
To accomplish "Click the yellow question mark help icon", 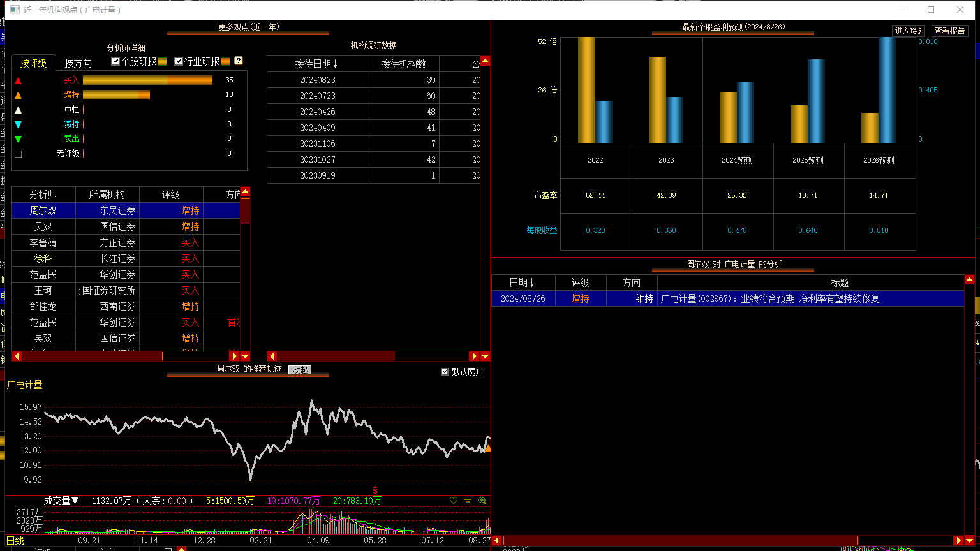I will pyautogui.click(x=239, y=61).
